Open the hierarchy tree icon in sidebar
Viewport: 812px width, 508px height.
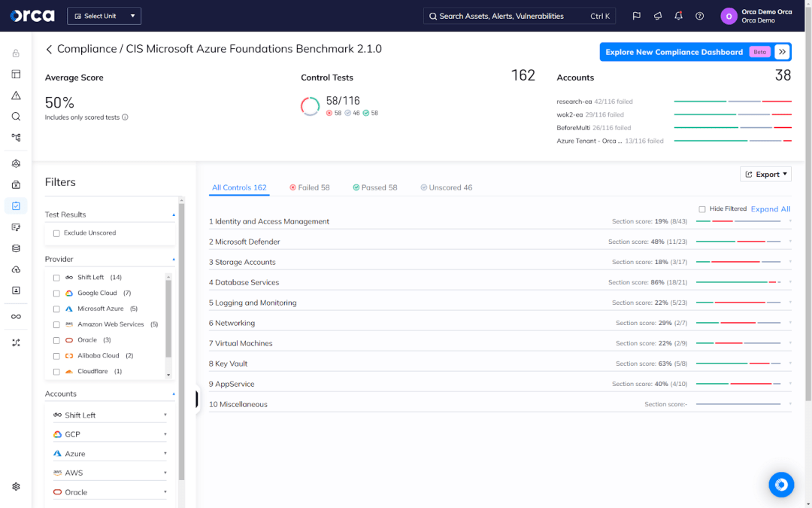[16, 138]
